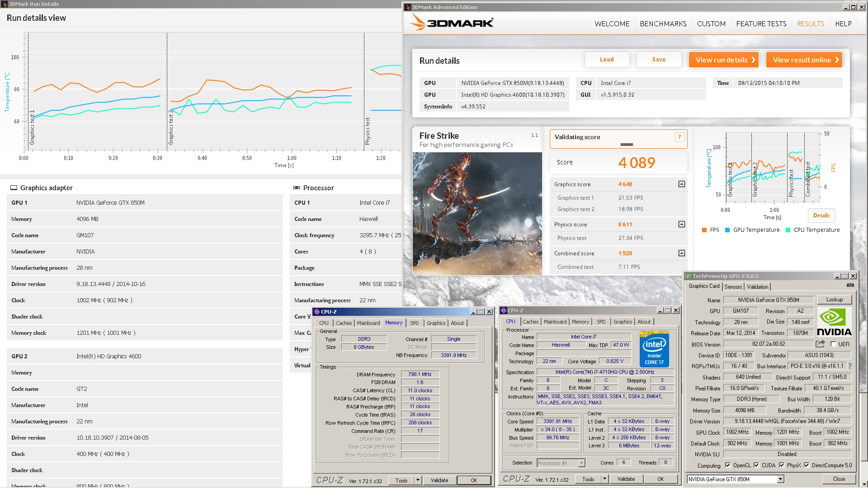Click the CPU-Z logo text in the Memory window footer
Screen dimensions: 868x488
pos(329,480)
